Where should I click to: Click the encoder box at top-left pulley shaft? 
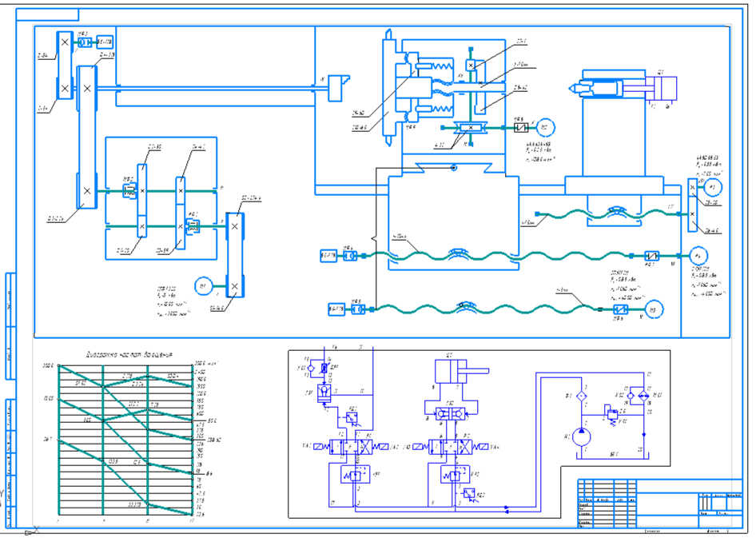tap(105, 42)
